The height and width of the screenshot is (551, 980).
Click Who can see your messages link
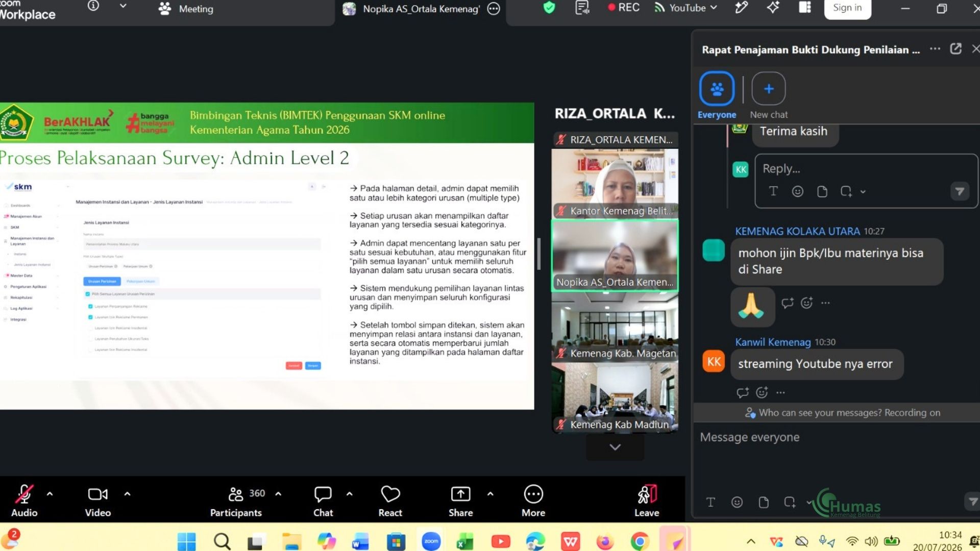[x=821, y=413]
